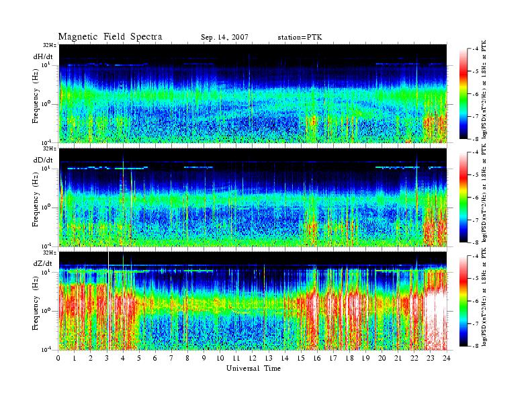Click inside the dH/dt spectrogram plot
This screenshot has width=532, height=411.
253,93
